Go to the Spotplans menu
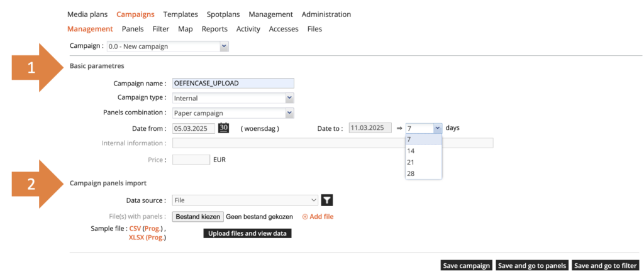Screen dimensions: 644x279 click(223, 14)
